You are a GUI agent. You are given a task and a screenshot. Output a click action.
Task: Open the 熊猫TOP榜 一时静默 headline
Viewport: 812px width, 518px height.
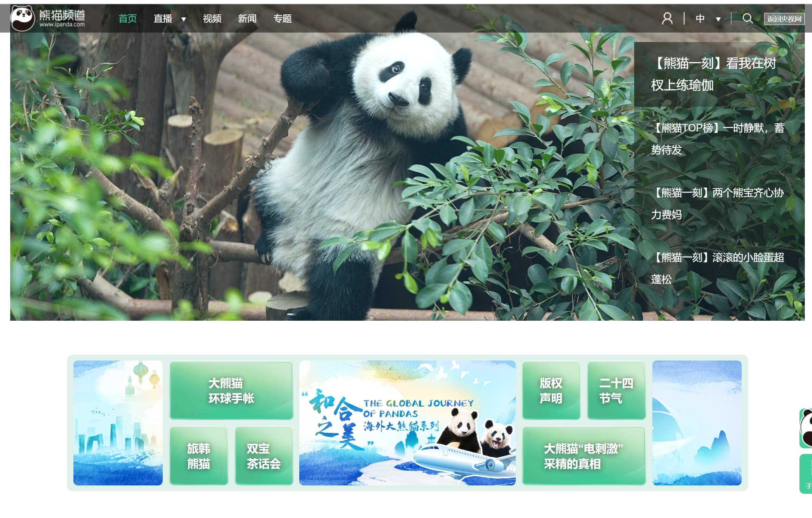point(717,139)
